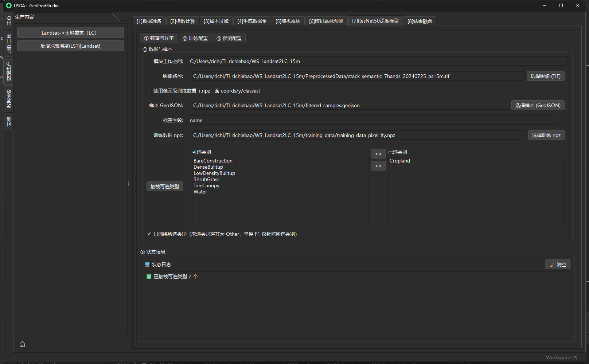
Task: Click the 清空 broom button in status log
Action: click(x=557, y=265)
